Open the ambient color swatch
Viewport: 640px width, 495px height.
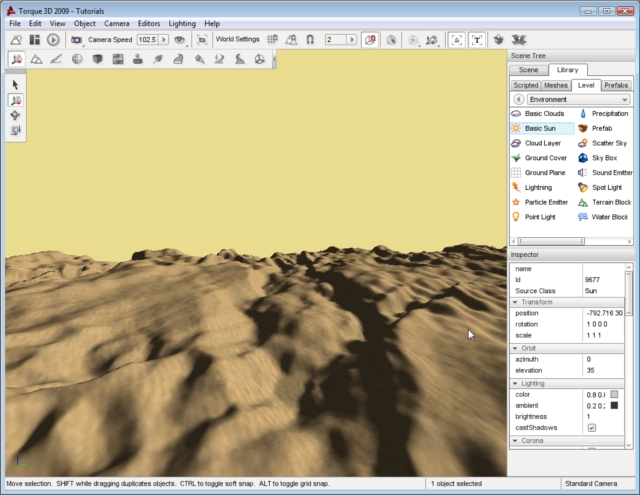[614, 405]
